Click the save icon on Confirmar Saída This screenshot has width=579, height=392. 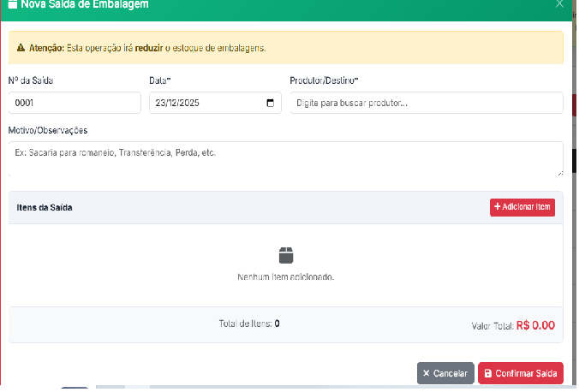487,374
